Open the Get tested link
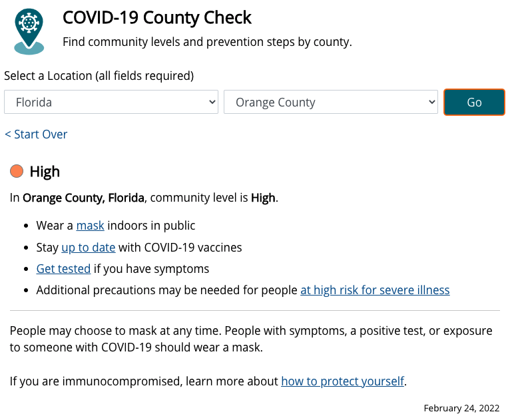 point(63,269)
